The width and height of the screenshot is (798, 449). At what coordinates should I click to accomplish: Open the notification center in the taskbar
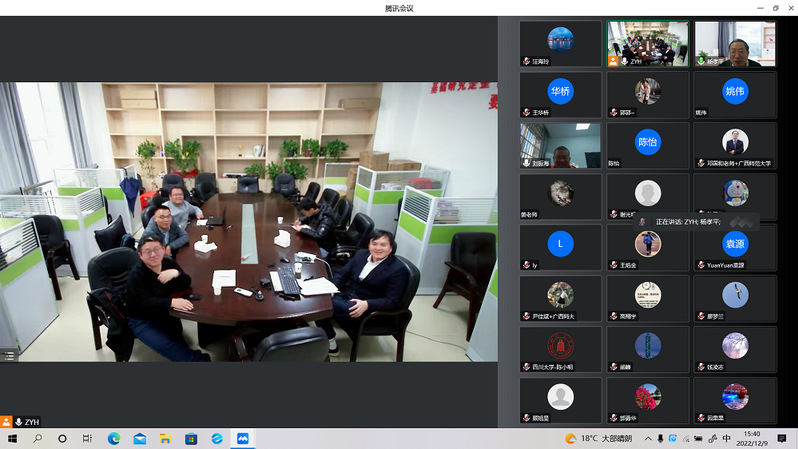pyautogui.click(x=783, y=438)
